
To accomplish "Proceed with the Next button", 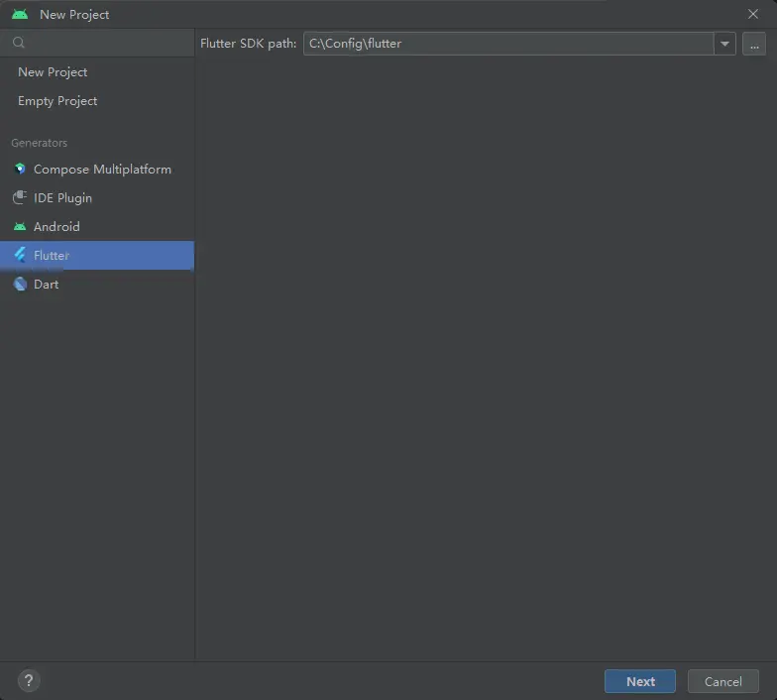I will point(640,681).
